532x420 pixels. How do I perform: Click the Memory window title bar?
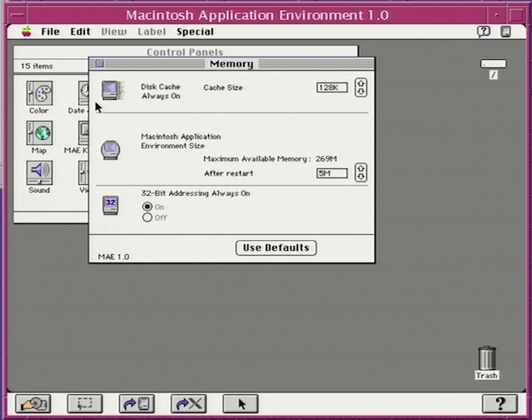(231, 63)
